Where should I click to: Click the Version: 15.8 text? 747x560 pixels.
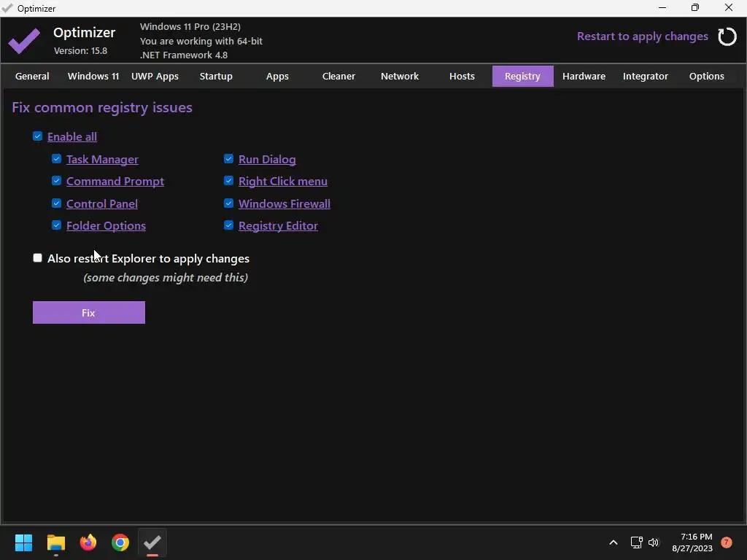pos(80,50)
